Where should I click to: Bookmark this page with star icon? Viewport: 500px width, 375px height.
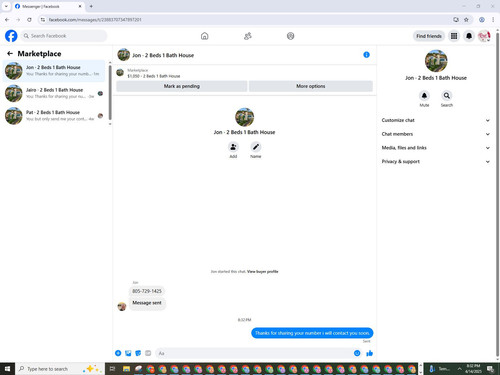pos(466,20)
